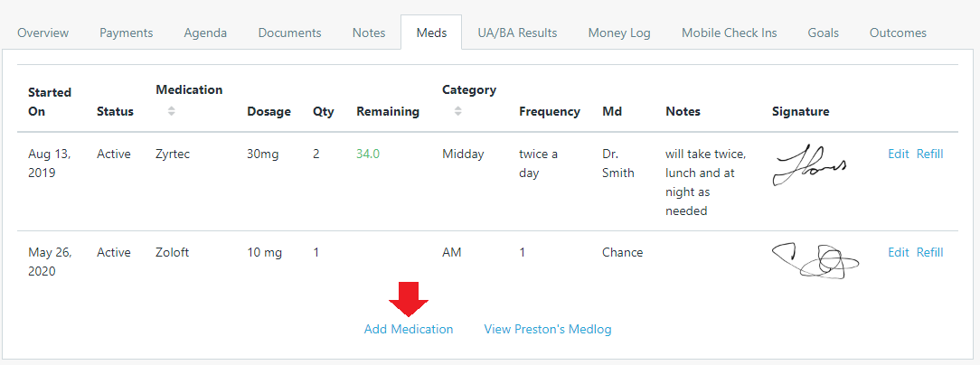The width and height of the screenshot is (980, 365).
Task: View Preston's Medlog link
Action: tap(548, 329)
